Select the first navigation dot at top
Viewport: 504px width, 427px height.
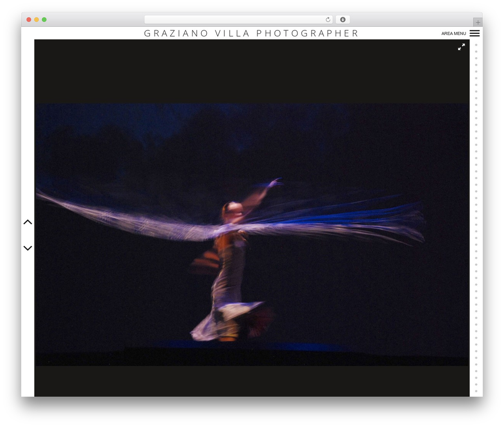click(x=476, y=45)
